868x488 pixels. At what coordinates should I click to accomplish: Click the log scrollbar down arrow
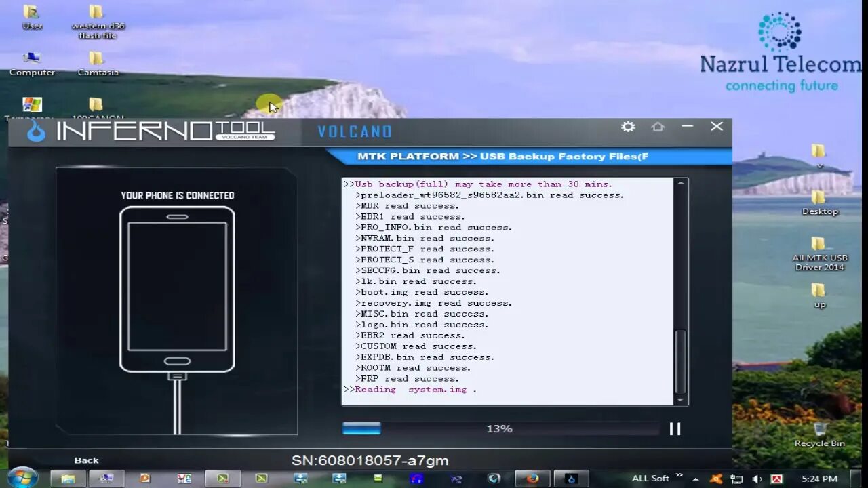click(681, 399)
